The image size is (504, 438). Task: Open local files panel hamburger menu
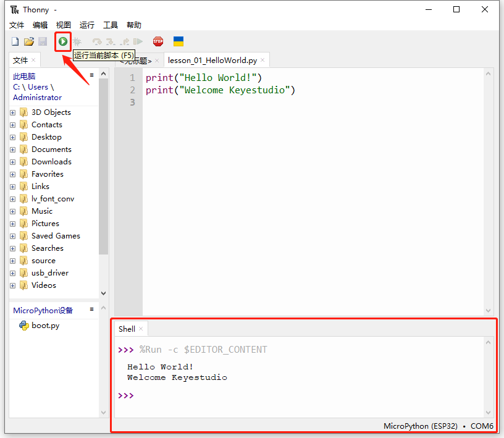pyautogui.click(x=92, y=75)
